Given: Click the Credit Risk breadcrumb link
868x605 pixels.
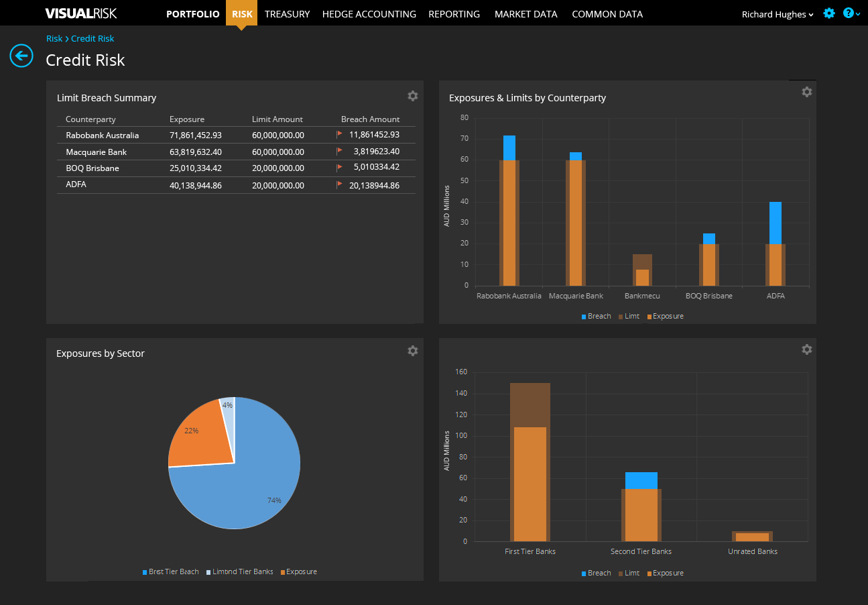Looking at the screenshot, I should (92, 39).
